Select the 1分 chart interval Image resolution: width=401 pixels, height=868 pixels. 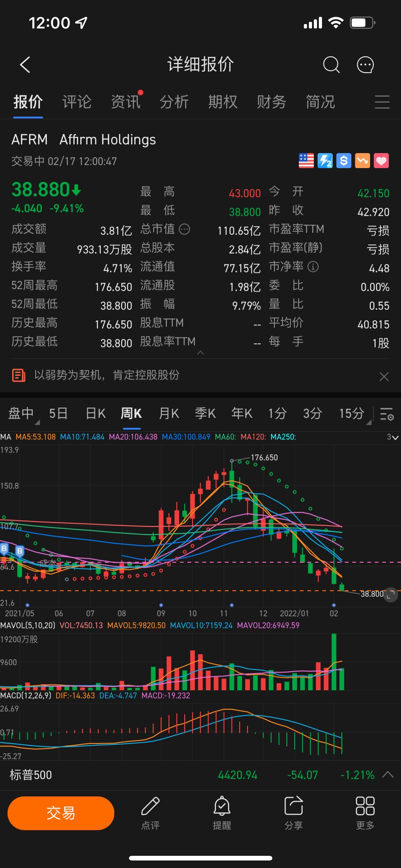277,413
